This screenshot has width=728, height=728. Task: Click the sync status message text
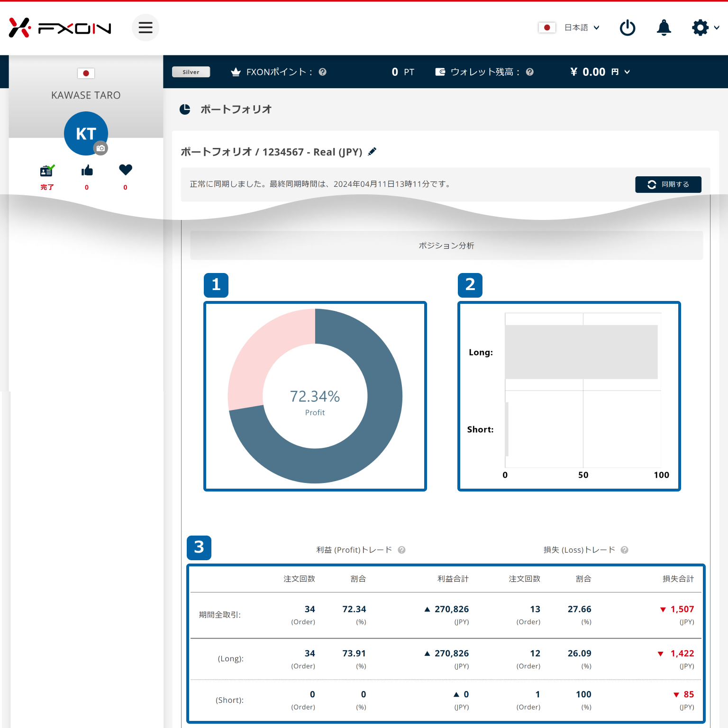click(321, 184)
